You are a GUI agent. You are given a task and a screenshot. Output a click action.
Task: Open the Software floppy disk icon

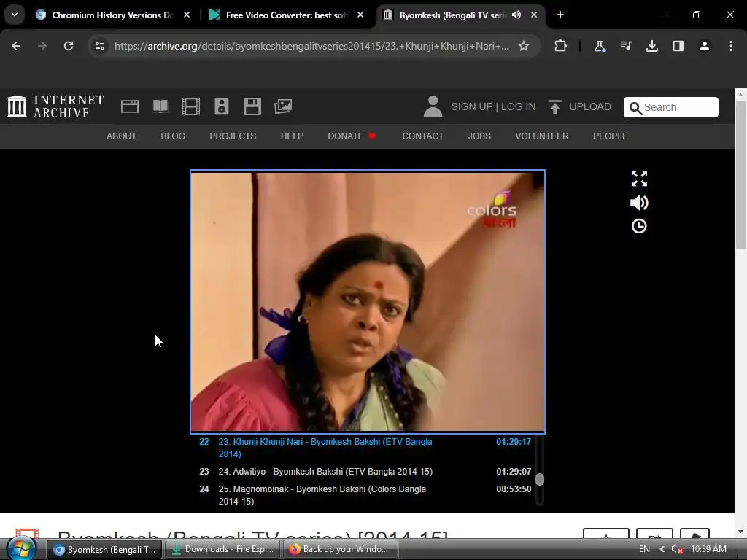tap(252, 106)
